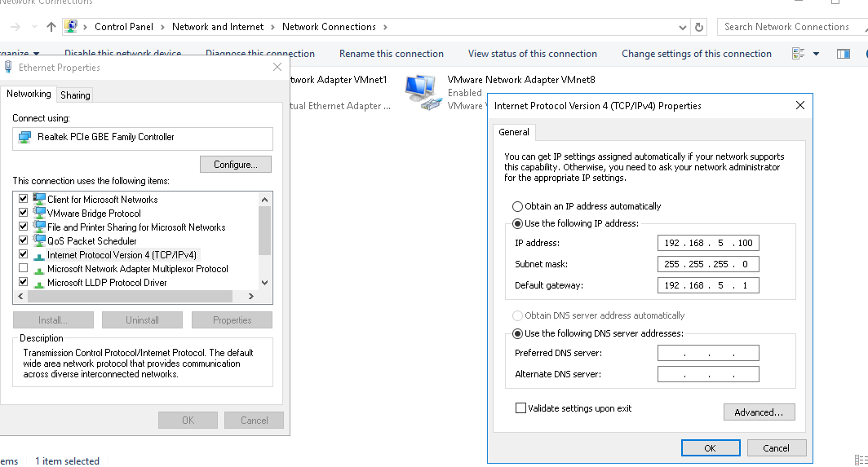868x467 pixels.
Task: Click Diagnose this connection
Action: click(x=260, y=53)
